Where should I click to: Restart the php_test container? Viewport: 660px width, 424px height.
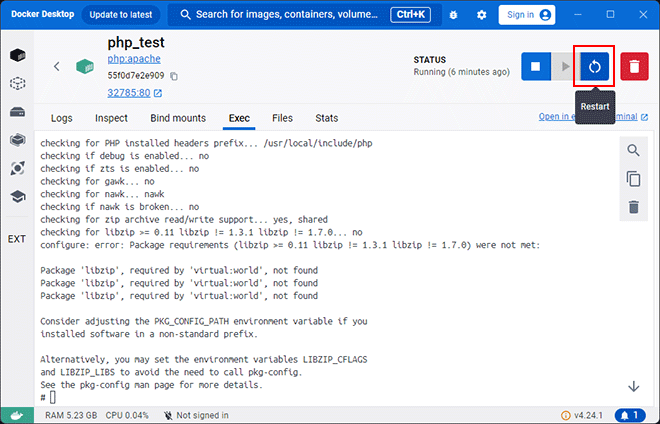(x=594, y=67)
